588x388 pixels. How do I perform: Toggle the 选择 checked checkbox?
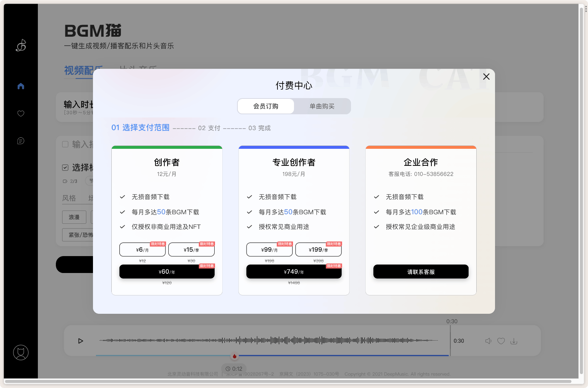[x=65, y=168]
